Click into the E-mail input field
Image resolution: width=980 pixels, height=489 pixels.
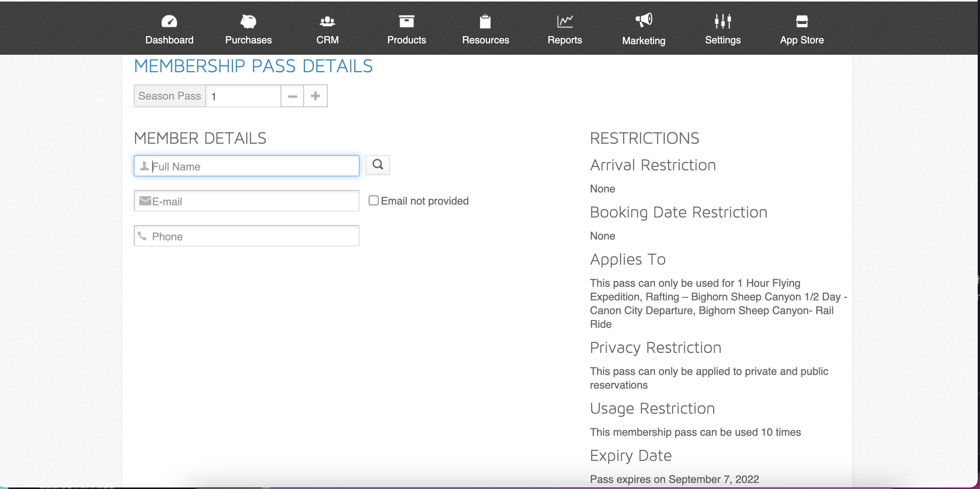point(247,201)
